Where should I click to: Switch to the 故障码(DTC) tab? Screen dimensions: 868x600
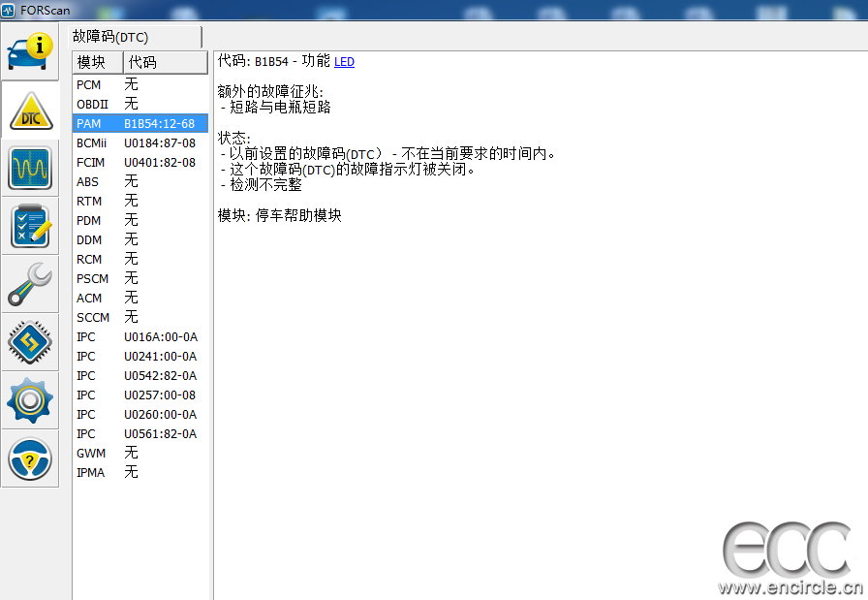[x=110, y=37]
